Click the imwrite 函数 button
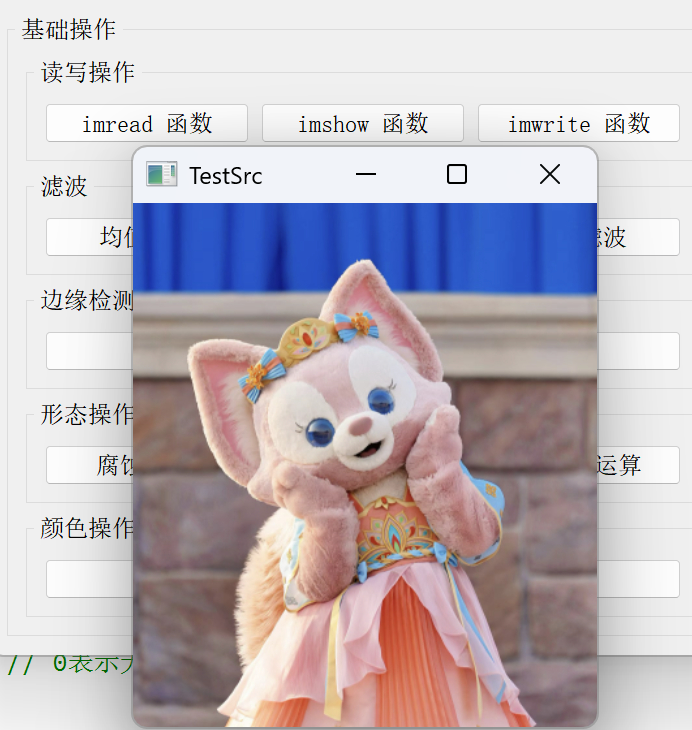Screen dimensions: 692x730 (x=579, y=123)
